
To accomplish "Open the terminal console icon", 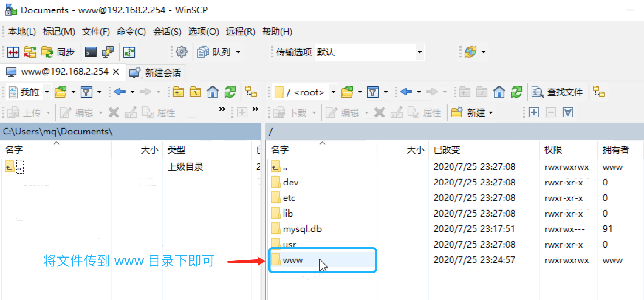I will [x=90, y=52].
